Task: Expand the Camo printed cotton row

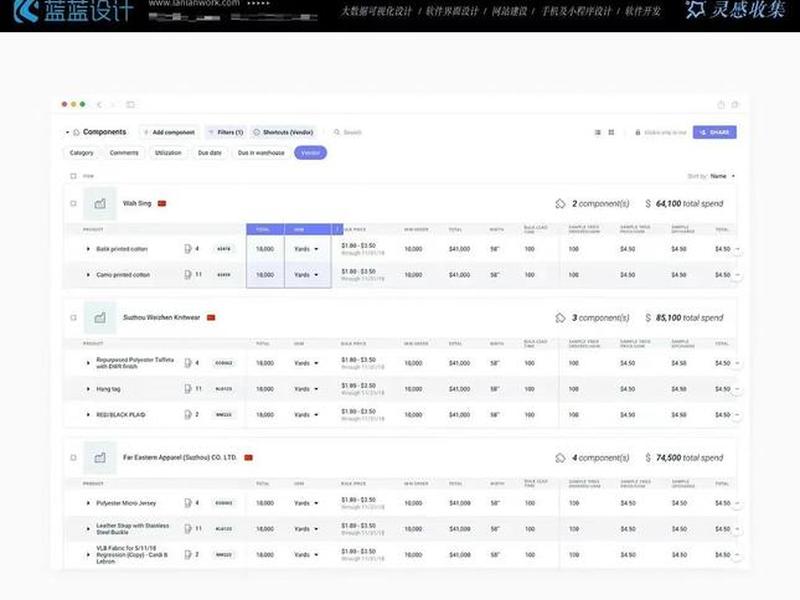Action: (x=88, y=274)
